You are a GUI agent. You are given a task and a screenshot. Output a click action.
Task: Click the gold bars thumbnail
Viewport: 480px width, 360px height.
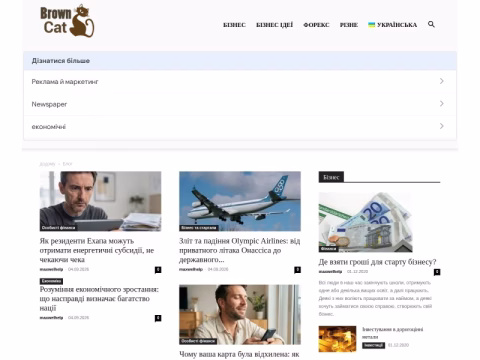pyautogui.click(x=337, y=339)
